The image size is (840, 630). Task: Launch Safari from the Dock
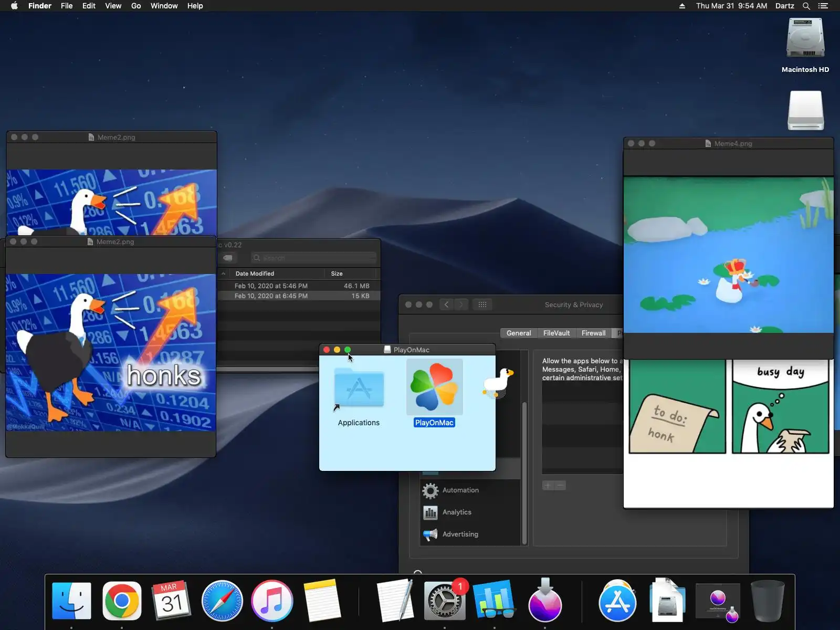222,601
